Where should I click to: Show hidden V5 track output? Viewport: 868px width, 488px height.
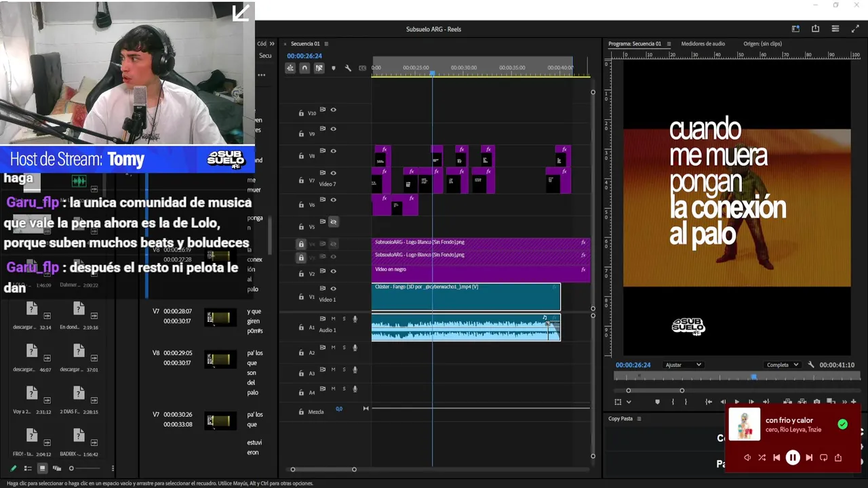click(333, 222)
